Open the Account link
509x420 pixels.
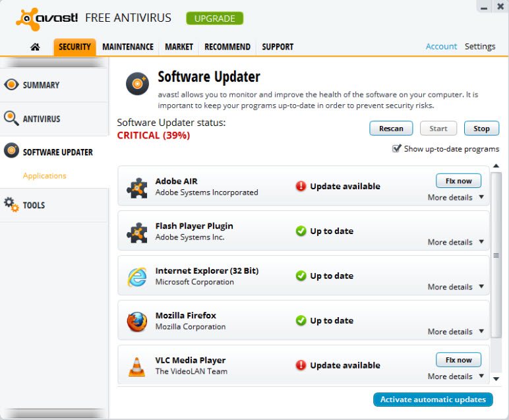pyautogui.click(x=441, y=46)
